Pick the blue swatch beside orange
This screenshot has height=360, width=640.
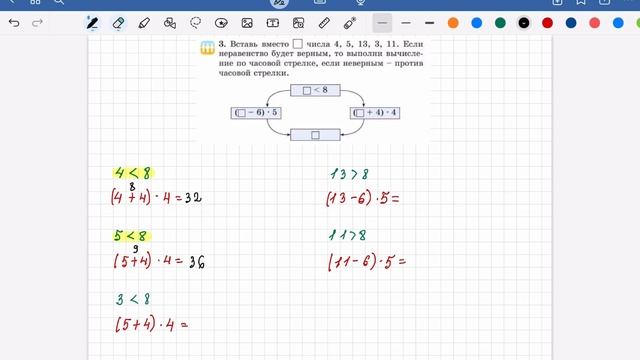[476, 23]
